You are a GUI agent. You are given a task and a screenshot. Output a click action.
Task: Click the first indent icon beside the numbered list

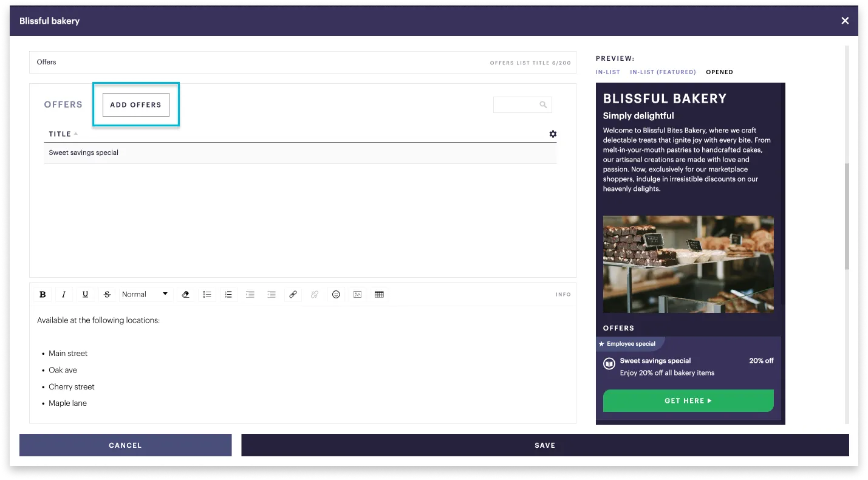point(250,295)
